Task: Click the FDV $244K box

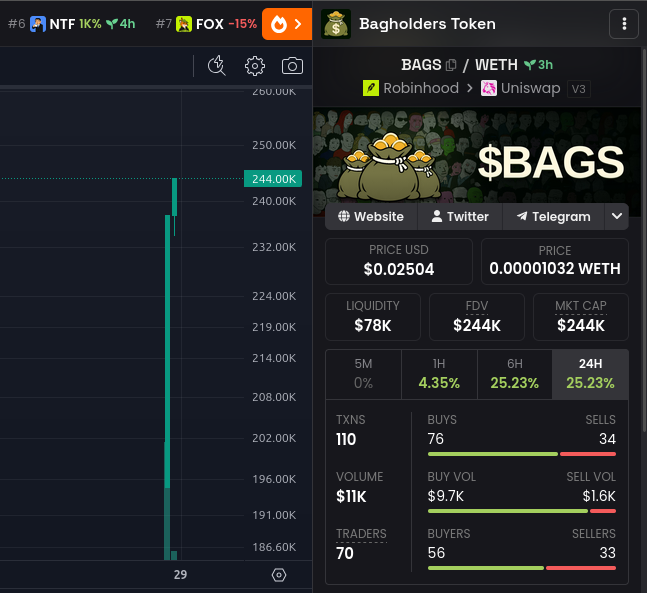Action: (x=477, y=317)
